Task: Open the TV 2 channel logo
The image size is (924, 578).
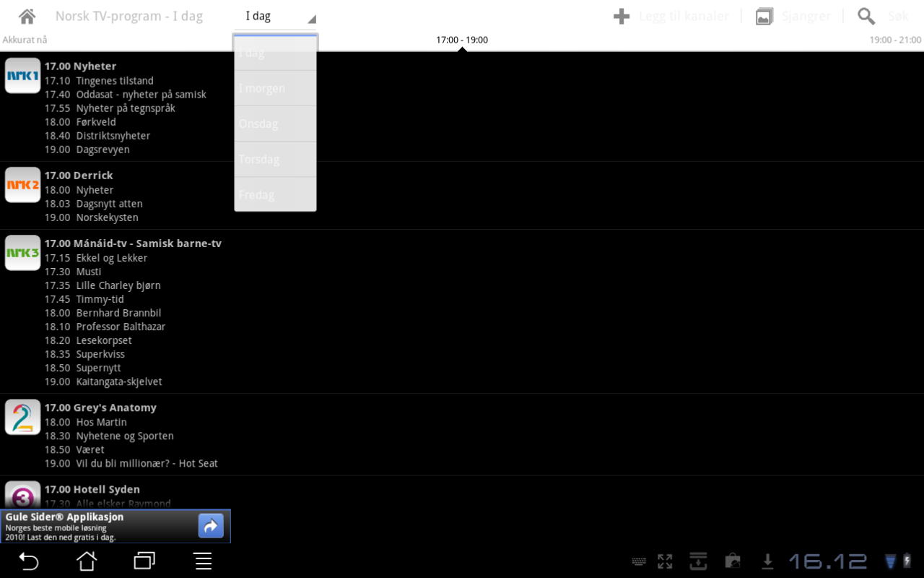Action: tap(22, 417)
